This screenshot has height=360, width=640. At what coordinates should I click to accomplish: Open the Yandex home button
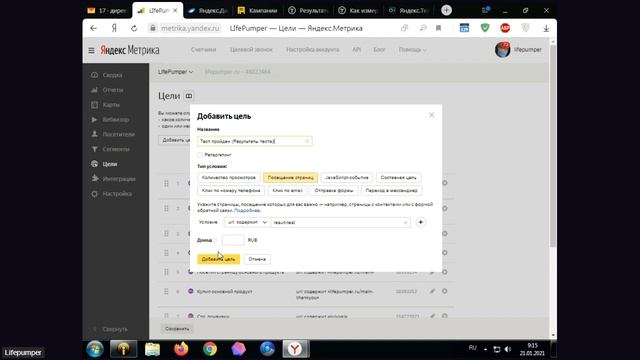click(x=114, y=28)
